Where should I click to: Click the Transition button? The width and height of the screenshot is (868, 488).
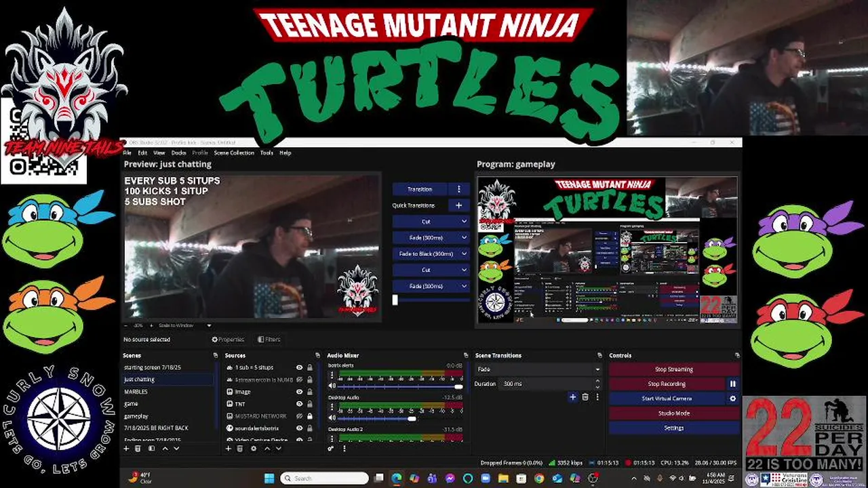(420, 189)
